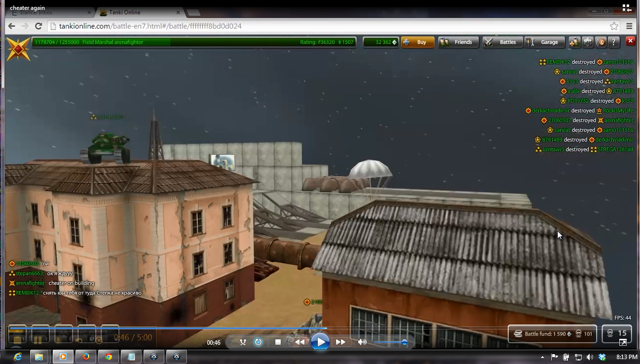This screenshot has width=640, height=364.
Task: Open the Chrome hamburger menu
Action: point(629,26)
